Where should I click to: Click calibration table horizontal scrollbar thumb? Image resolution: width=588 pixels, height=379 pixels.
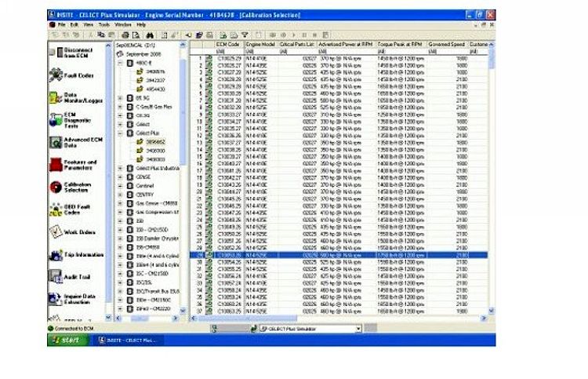(x=248, y=319)
